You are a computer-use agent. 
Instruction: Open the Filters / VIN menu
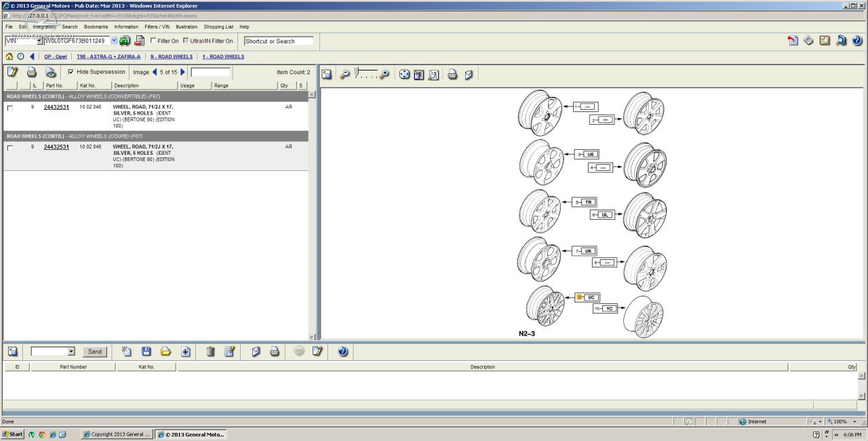[157, 27]
